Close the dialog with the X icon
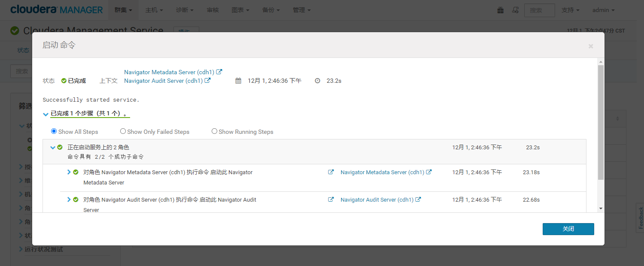 591,46
